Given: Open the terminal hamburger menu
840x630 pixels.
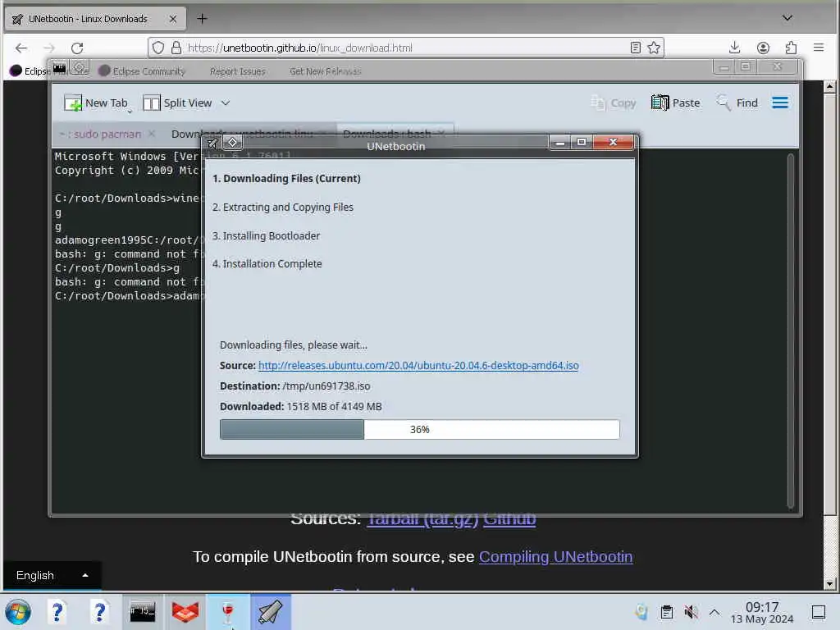Looking at the screenshot, I should (780, 103).
